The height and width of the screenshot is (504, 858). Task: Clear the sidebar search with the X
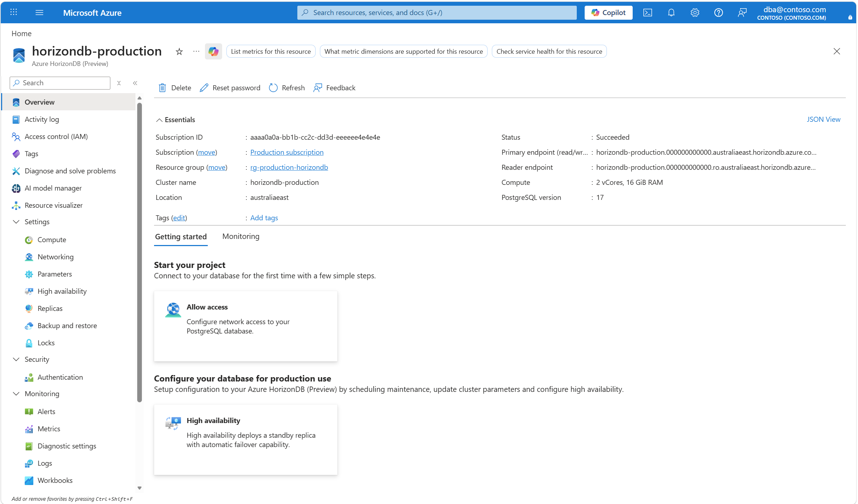119,83
